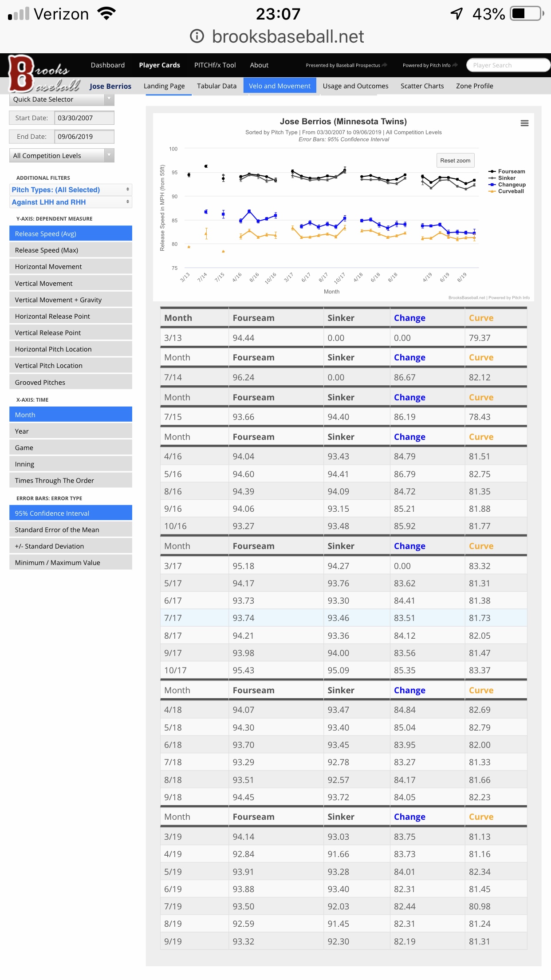Select 95% Confidence Interval error bars
The height and width of the screenshot is (980, 551).
click(x=71, y=513)
